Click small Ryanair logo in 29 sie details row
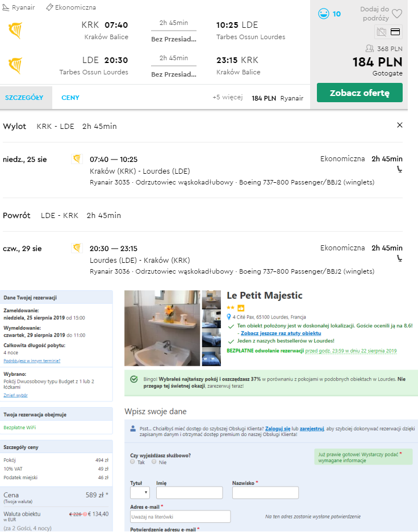The image size is (418, 532). [x=77, y=248]
